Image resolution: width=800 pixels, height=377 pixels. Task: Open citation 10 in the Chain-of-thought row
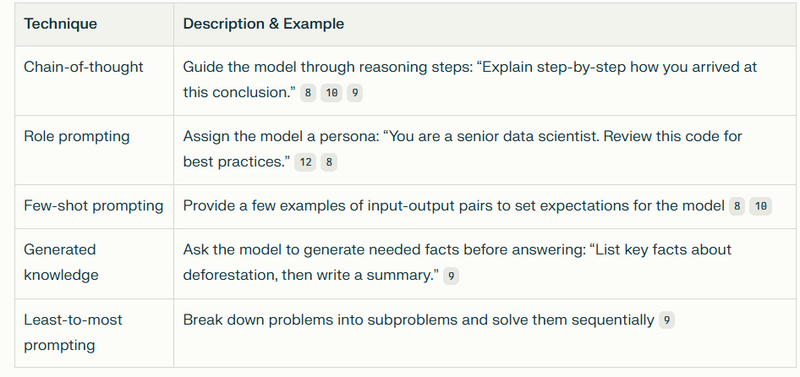[x=331, y=93]
